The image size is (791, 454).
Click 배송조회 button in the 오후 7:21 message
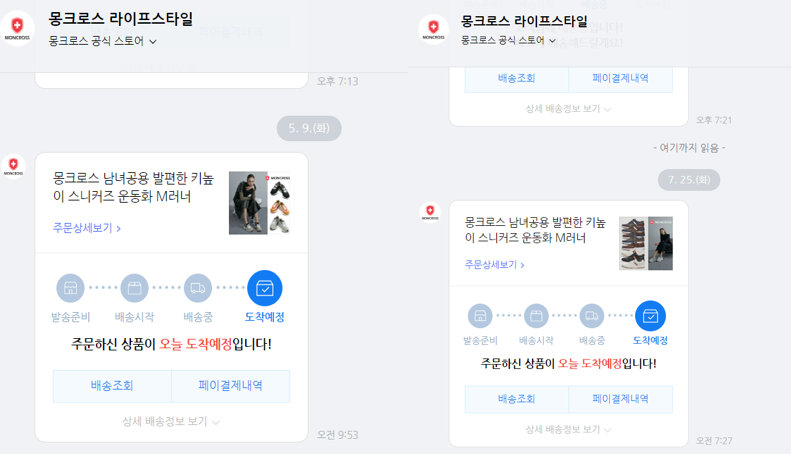pos(517,79)
